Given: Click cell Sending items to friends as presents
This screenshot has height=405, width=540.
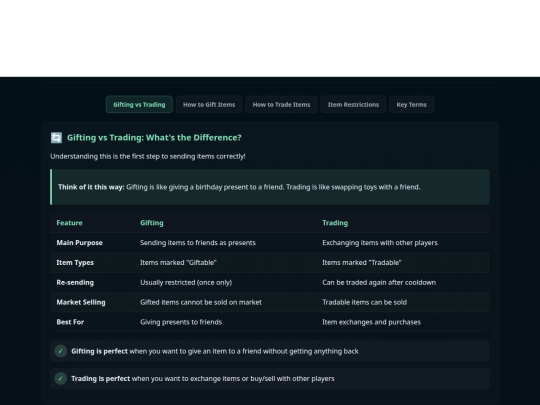Looking at the screenshot, I should pyautogui.click(x=198, y=243).
